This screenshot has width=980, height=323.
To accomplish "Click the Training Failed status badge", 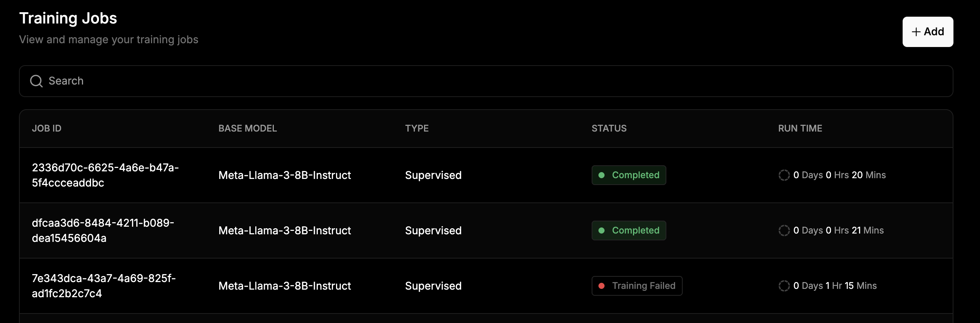I will coord(637,286).
